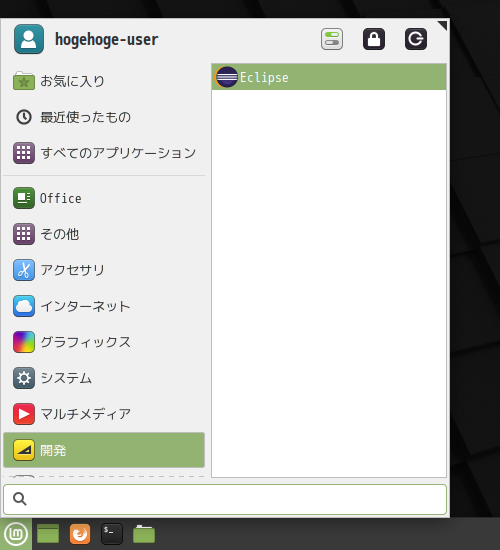Open system settings toggle-switch icon
Image resolution: width=500 pixels, height=550 pixels.
click(x=332, y=39)
